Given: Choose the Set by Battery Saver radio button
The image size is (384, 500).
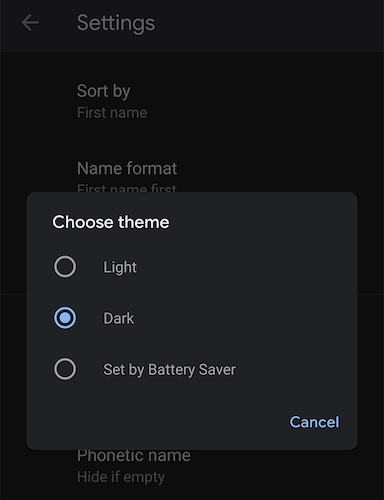Looking at the screenshot, I should [x=65, y=369].
